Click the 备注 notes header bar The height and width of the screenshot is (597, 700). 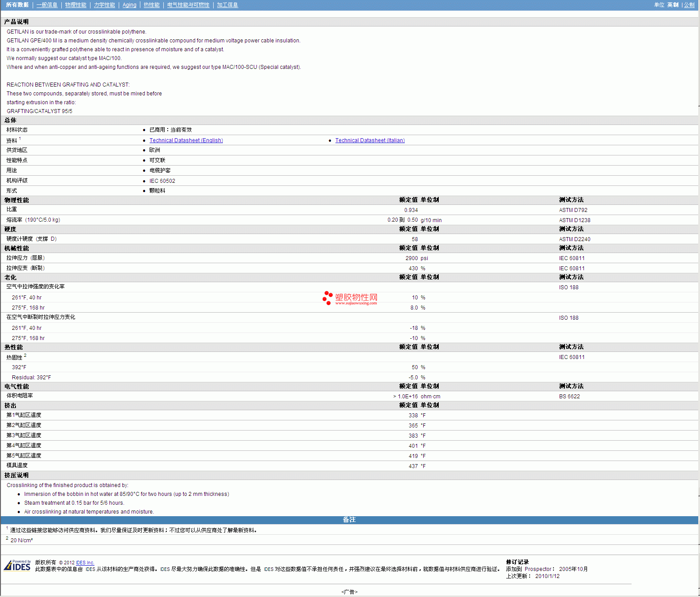tap(349, 520)
